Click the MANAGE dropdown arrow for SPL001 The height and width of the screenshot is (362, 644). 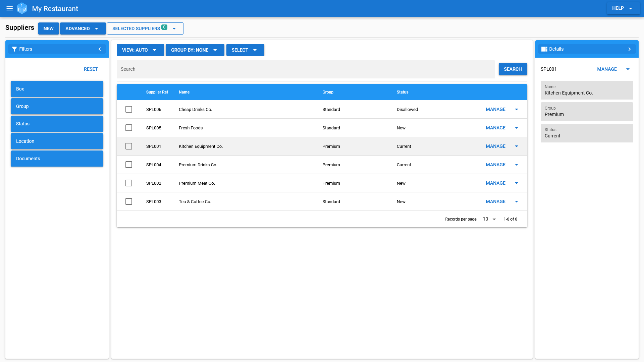click(517, 146)
